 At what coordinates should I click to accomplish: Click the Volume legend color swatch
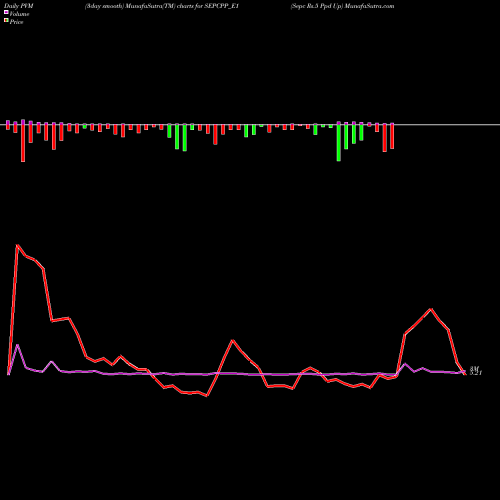point(6,12)
